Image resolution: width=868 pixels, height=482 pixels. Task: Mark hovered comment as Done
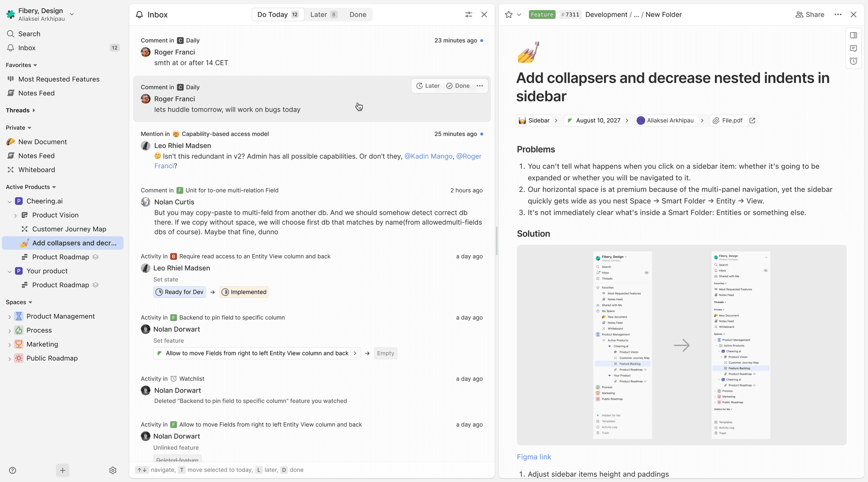tap(458, 86)
